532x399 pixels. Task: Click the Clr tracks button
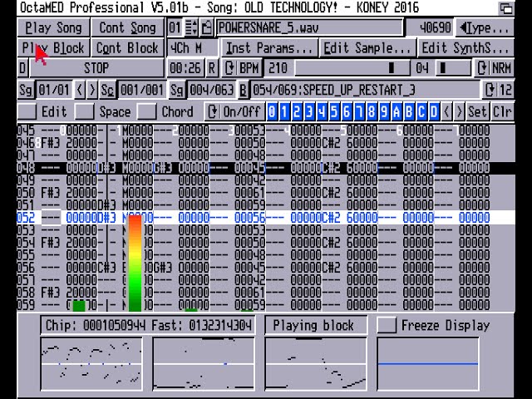tap(502, 111)
